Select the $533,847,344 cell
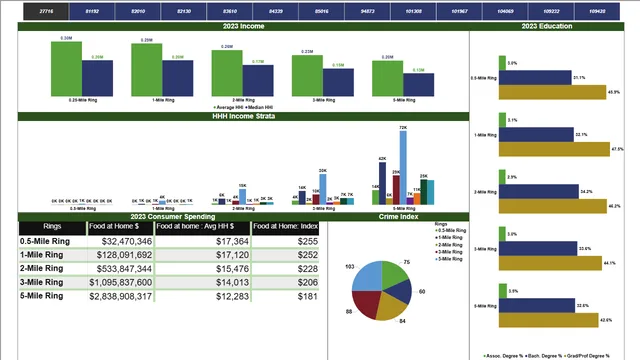 pyautogui.click(x=120, y=269)
